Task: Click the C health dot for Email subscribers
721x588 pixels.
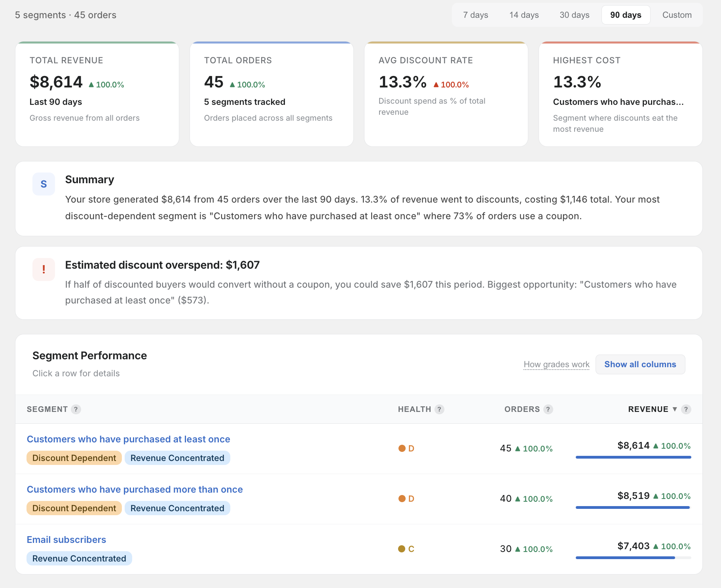Action: [402, 549]
